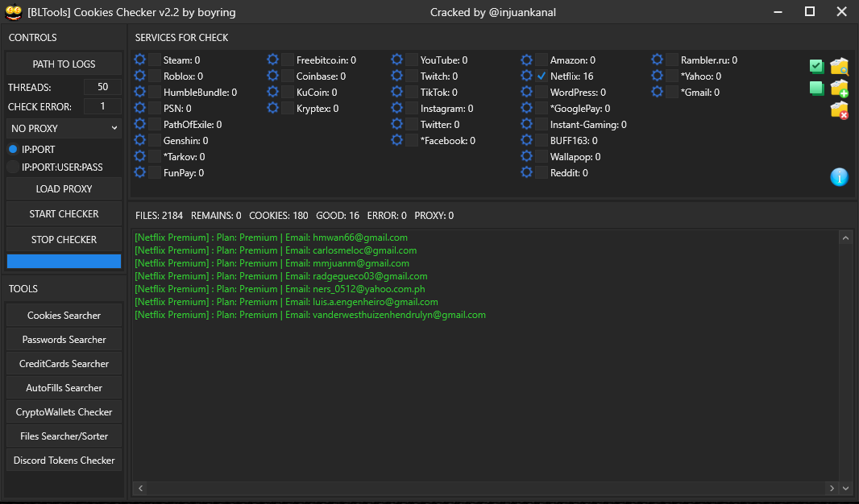Click the gear icon beside Netflix
Image resolution: width=859 pixels, height=504 pixels.
(x=526, y=76)
